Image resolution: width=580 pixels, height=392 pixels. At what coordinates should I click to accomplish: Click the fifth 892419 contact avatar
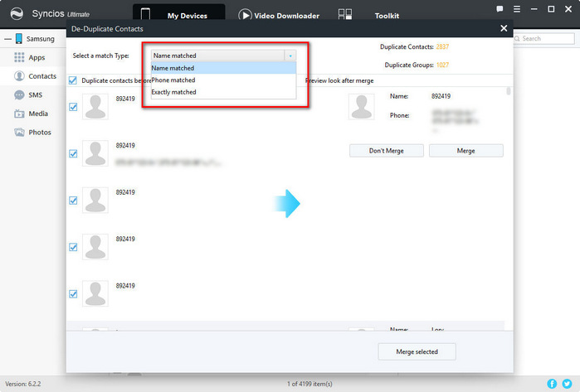point(95,293)
